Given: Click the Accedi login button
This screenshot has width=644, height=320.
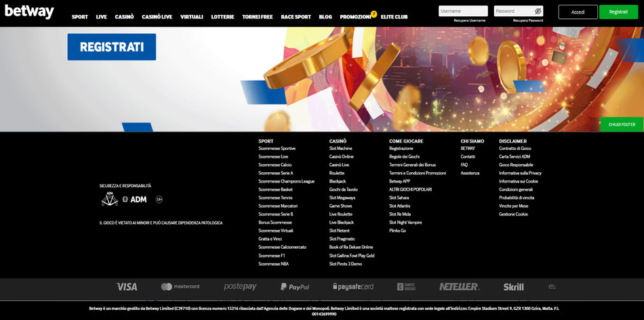Looking at the screenshot, I should click(578, 12).
